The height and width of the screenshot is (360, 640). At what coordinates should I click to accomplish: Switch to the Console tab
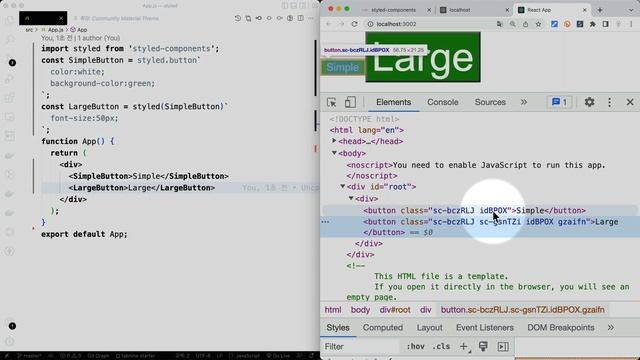tap(443, 102)
